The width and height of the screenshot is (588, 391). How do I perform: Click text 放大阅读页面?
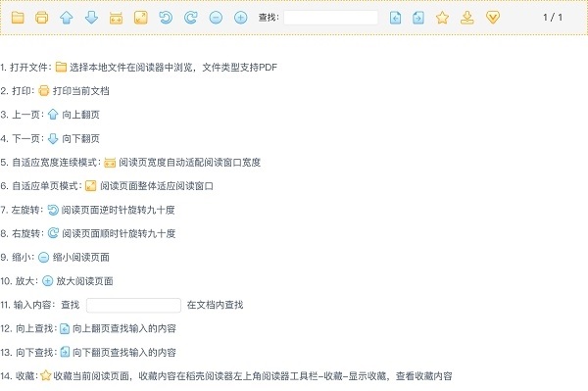84,281
